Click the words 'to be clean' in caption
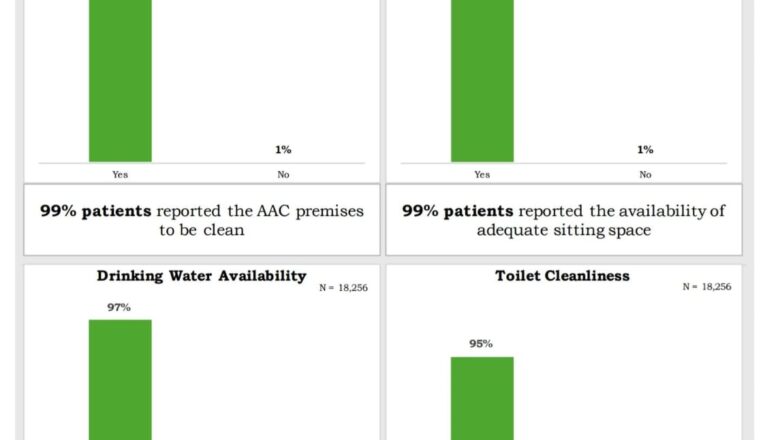The width and height of the screenshot is (780, 440). (x=201, y=229)
